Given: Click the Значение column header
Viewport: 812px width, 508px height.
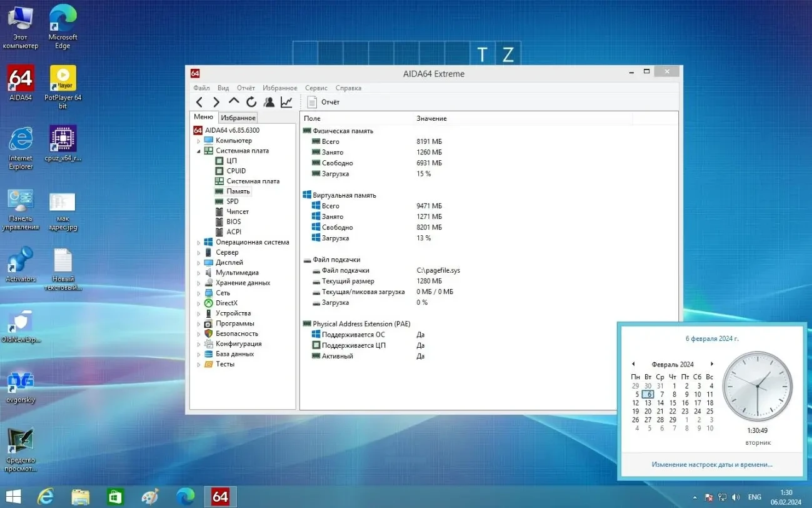Looking at the screenshot, I should pos(431,118).
